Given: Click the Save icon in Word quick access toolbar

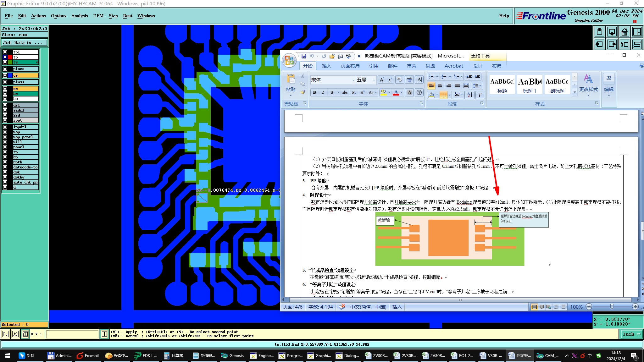Looking at the screenshot, I should point(304,56).
